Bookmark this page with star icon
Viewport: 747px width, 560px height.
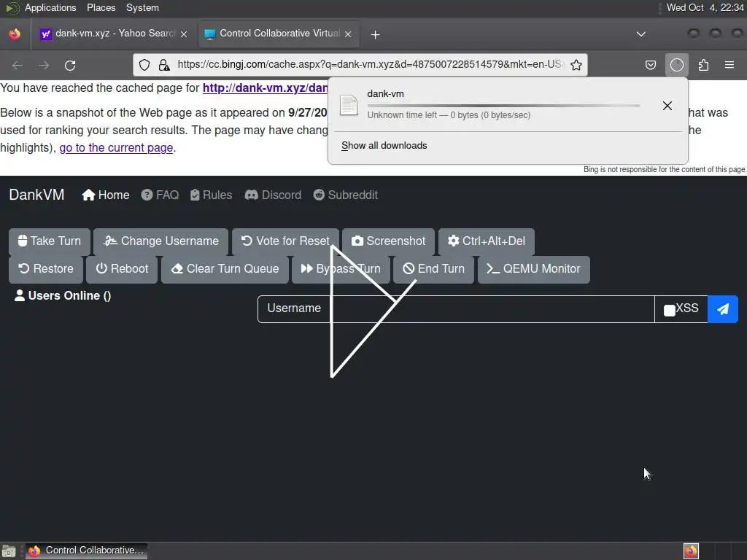576,65
